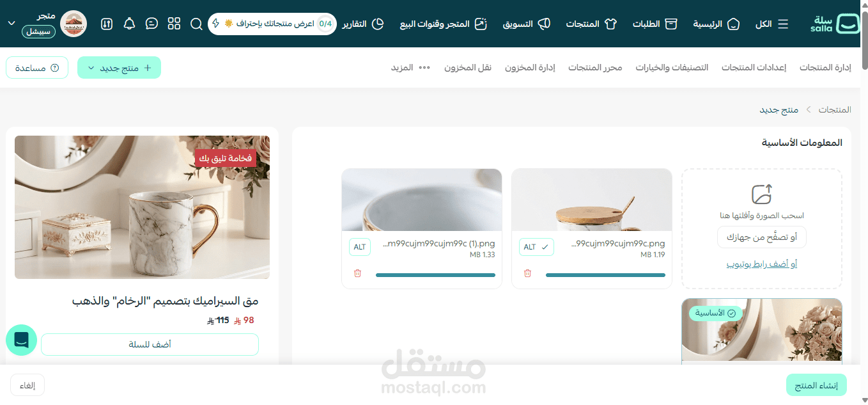Switch to التصنيفات والخيارات tab
This screenshot has height=405, width=868.
[672, 67]
